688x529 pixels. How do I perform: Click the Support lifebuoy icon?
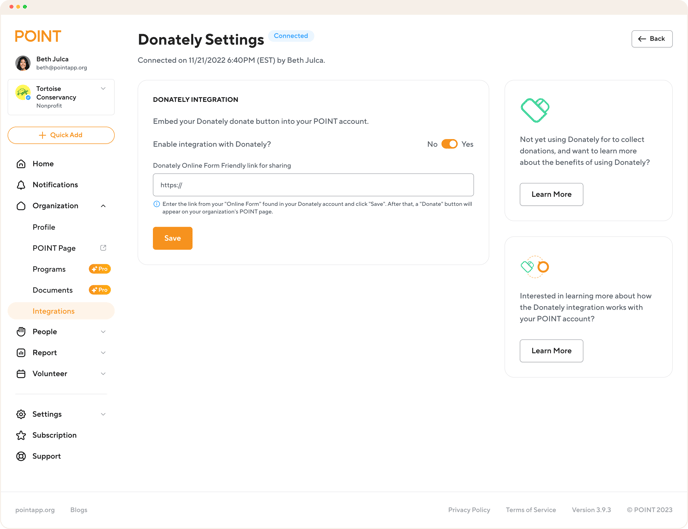[x=21, y=456]
